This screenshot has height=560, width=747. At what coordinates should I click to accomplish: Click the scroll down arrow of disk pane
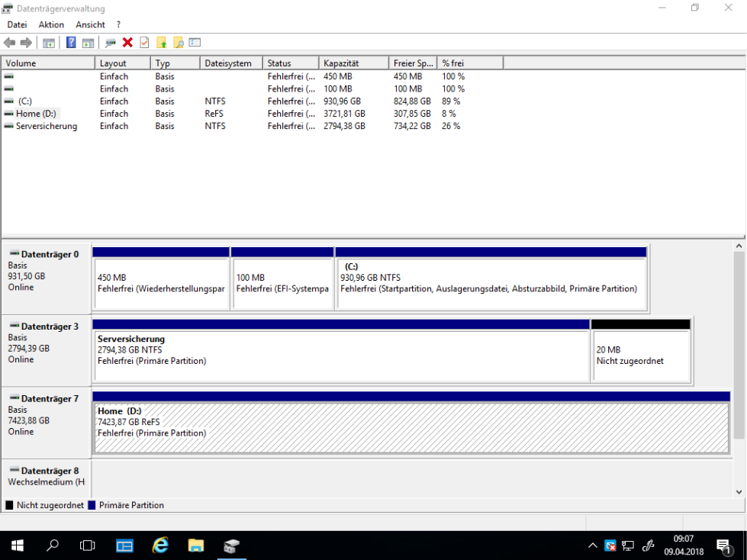coord(739,493)
